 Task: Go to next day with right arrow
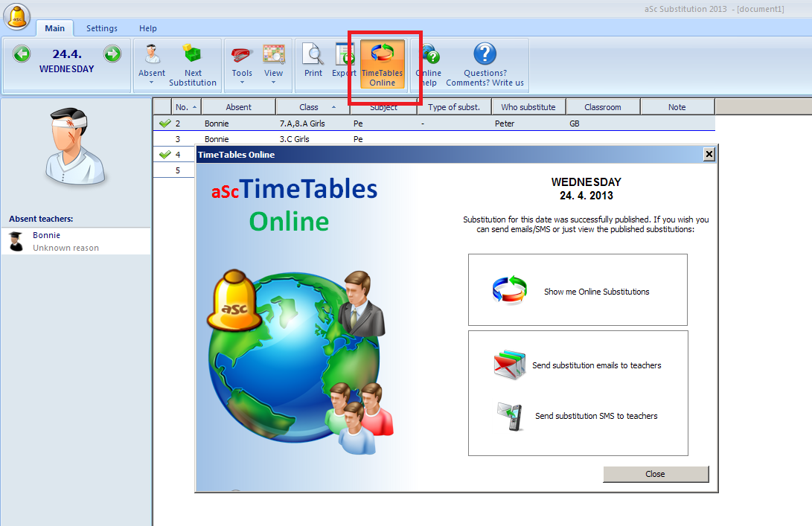(112, 54)
